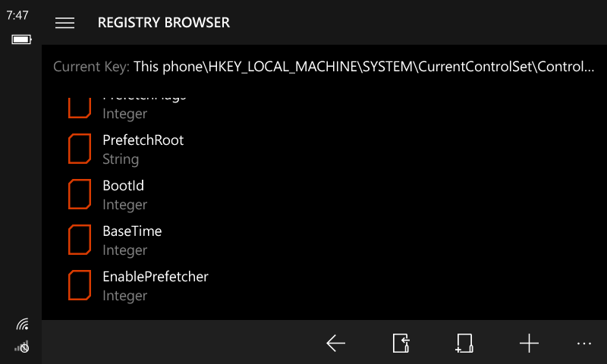Tap the back arrow in bottom bar
The image size is (607, 364).
pyautogui.click(x=335, y=344)
